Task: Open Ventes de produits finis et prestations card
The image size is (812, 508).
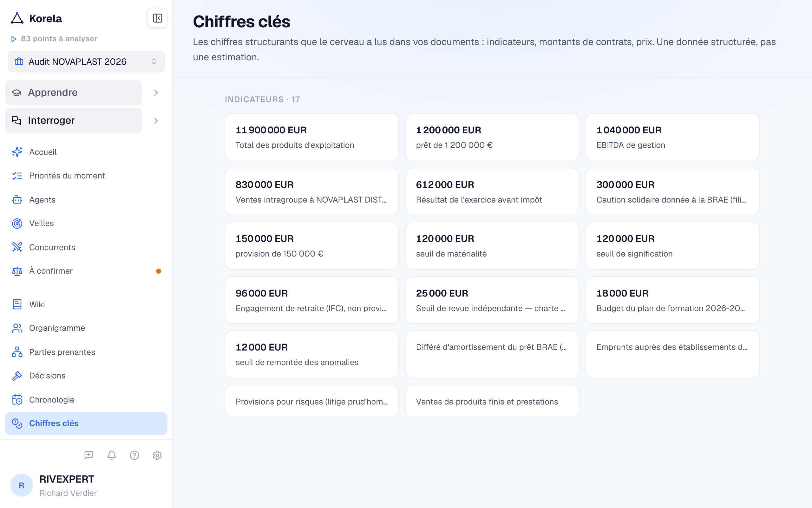Action: tap(492, 401)
